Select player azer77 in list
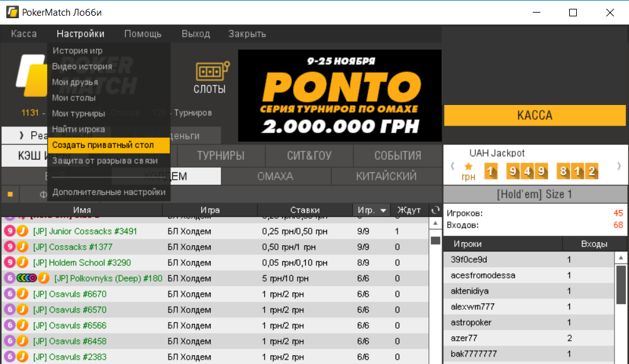The image size is (629, 364). tap(529, 338)
